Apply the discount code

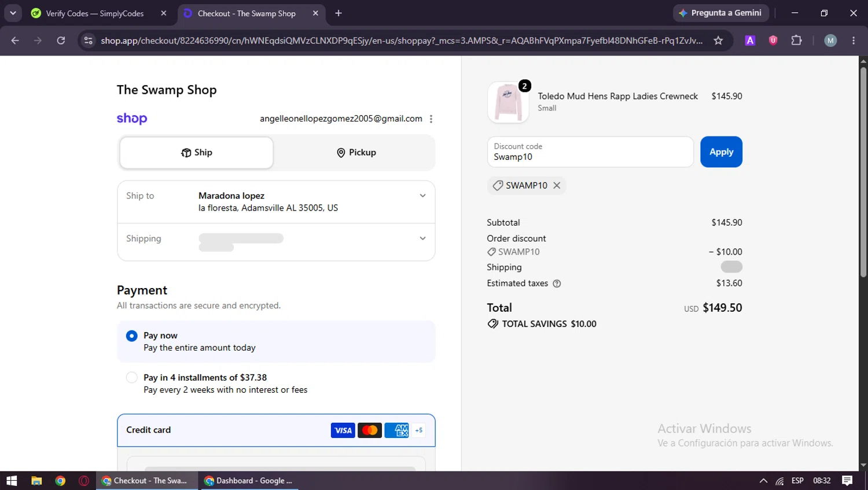pyautogui.click(x=721, y=152)
